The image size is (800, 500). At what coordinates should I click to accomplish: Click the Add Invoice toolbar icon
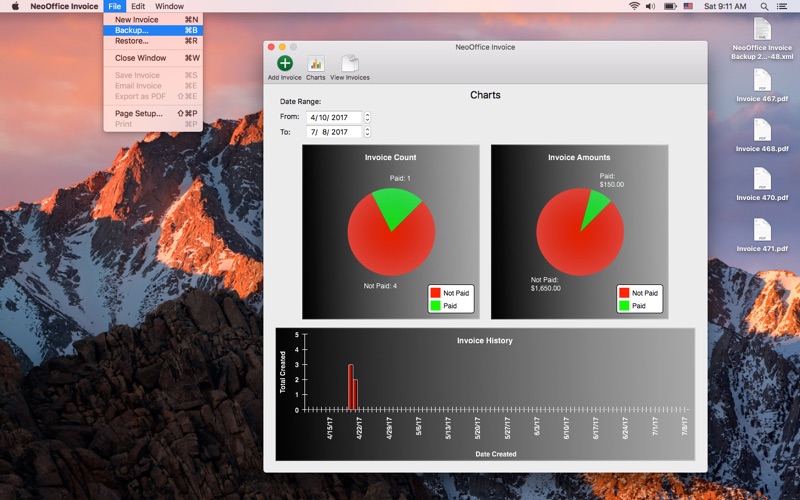point(284,64)
